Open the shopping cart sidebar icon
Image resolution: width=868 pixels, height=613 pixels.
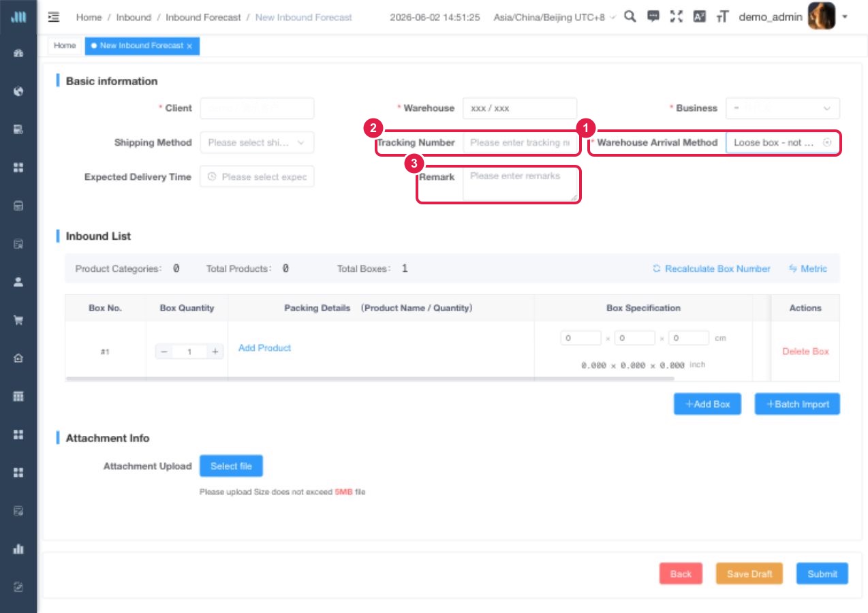pos(19,320)
